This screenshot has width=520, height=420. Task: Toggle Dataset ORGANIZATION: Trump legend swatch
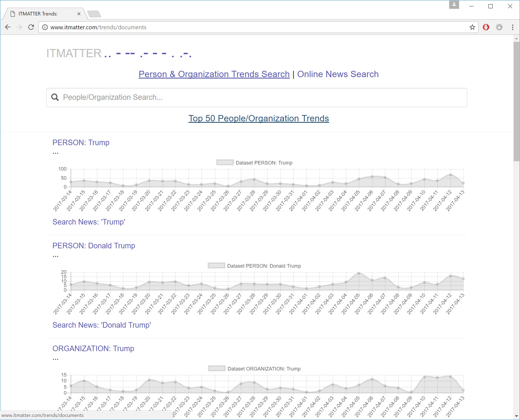(x=217, y=369)
